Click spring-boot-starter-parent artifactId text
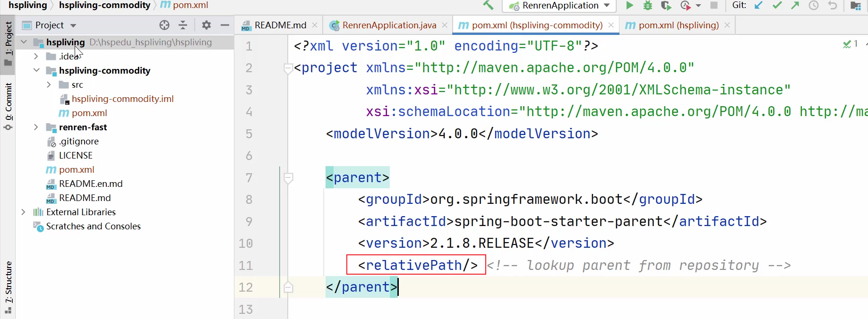This screenshot has height=319, width=868. [x=559, y=221]
